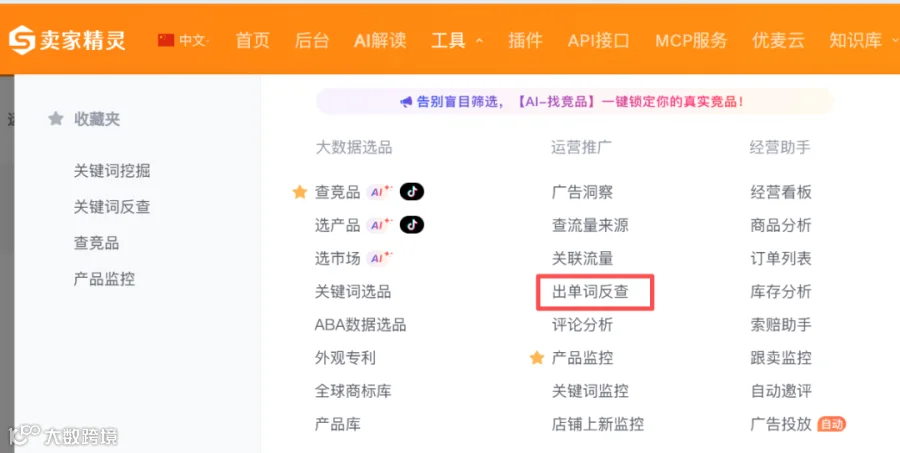Click the China flag language icon

166,40
